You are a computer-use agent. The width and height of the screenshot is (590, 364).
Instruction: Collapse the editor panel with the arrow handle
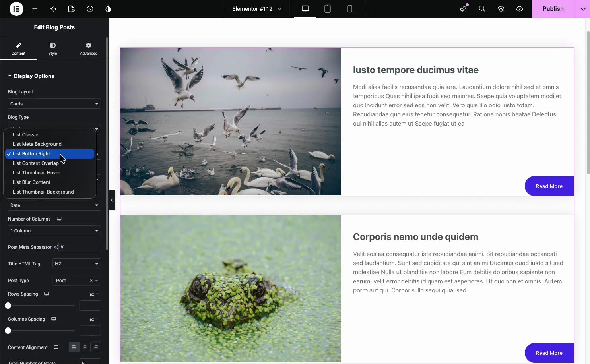pos(112,200)
